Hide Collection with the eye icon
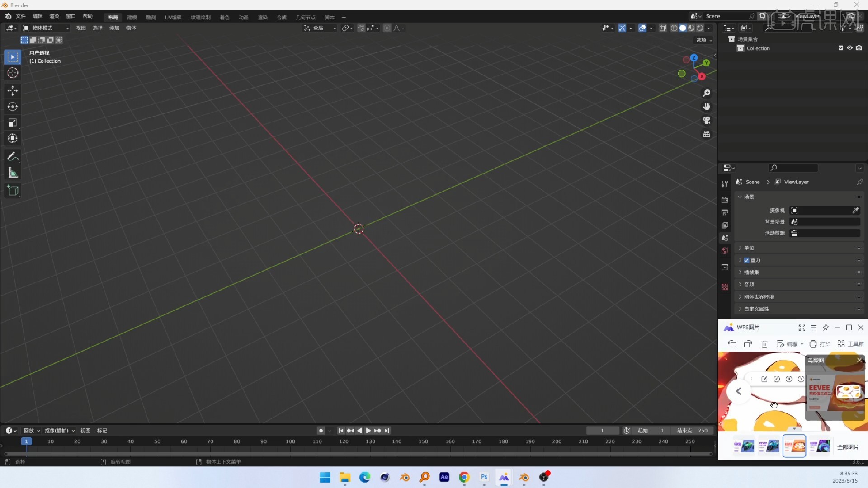The height and width of the screenshot is (488, 868). [x=850, y=48]
